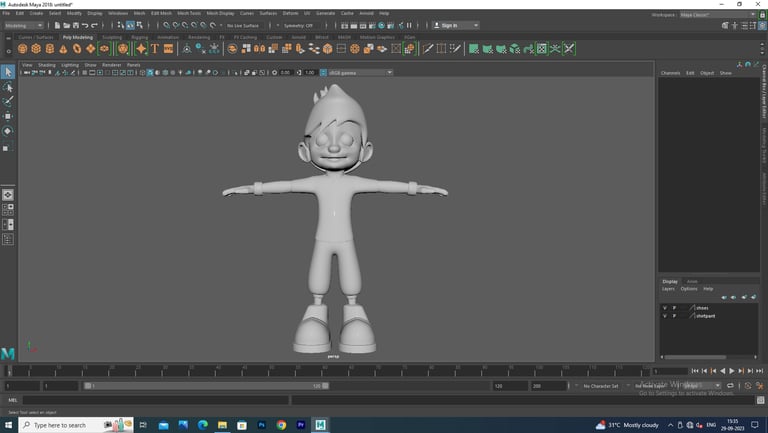Click the Planar UV mapping green shelf icon
The width and height of the screenshot is (768, 433).
[474, 48]
